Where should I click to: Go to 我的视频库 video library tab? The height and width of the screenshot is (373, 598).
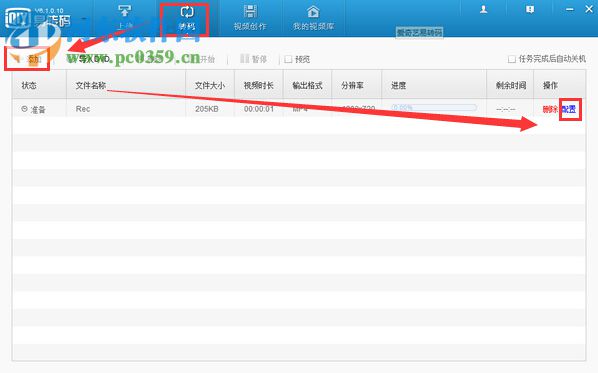[313, 18]
